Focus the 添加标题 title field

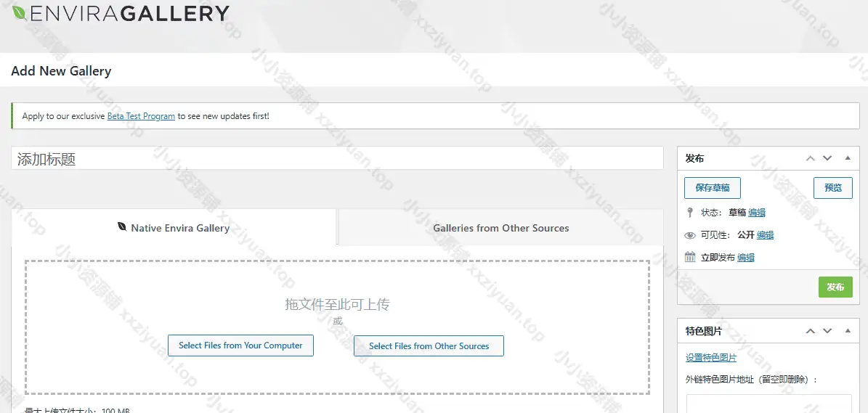tap(337, 159)
